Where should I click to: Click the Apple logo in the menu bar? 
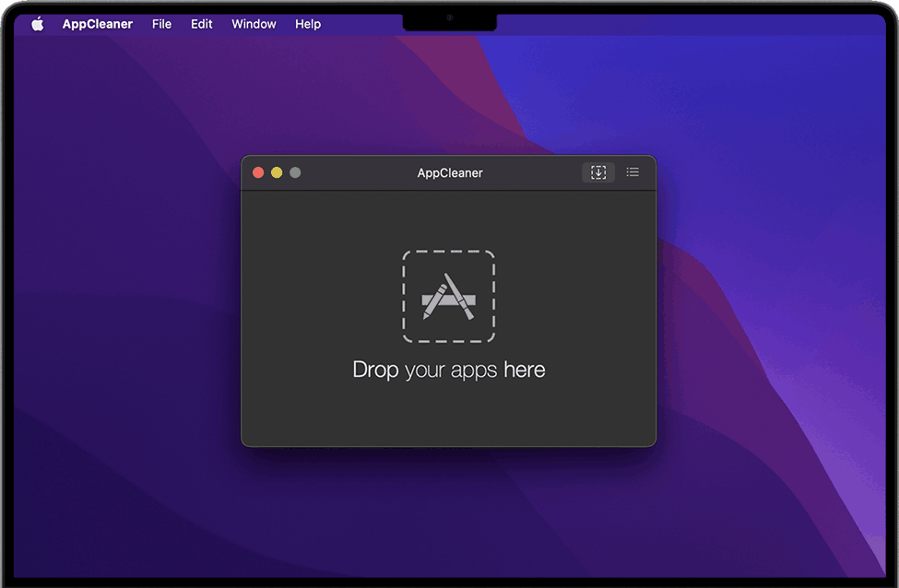click(37, 23)
